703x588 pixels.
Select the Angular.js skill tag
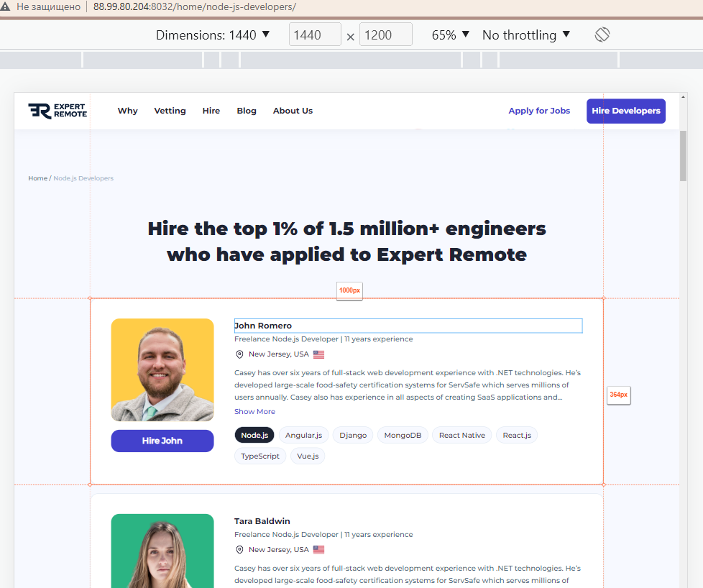coord(303,435)
